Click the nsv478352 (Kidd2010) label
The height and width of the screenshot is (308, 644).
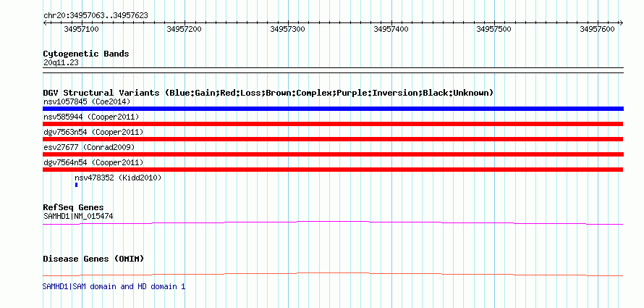tap(118, 178)
